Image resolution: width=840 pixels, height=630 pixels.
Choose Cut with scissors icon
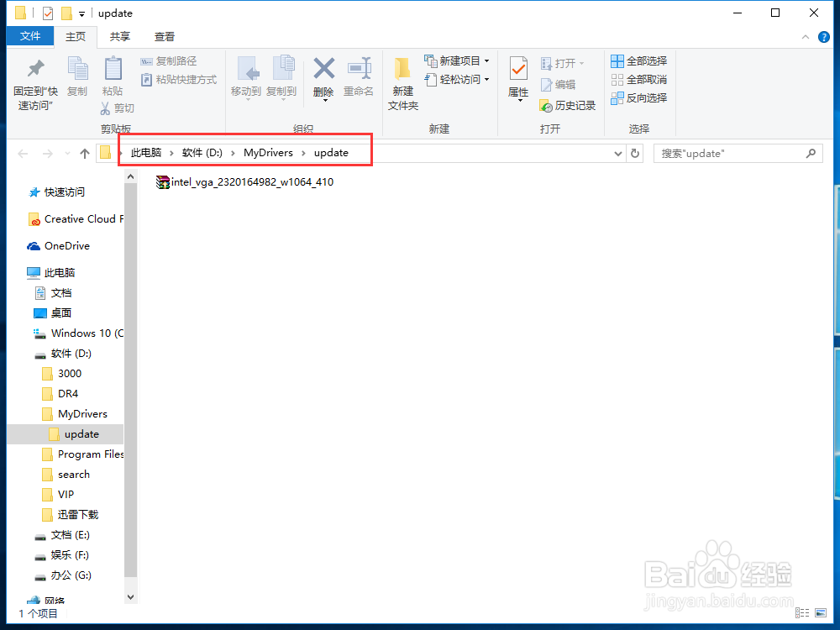[x=117, y=108]
